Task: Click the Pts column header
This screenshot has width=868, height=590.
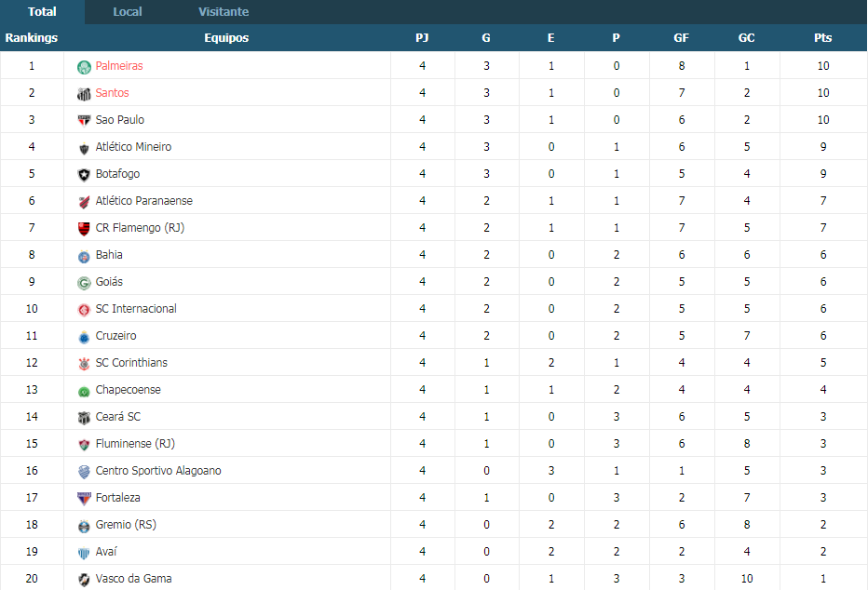Action: pyautogui.click(x=822, y=37)
